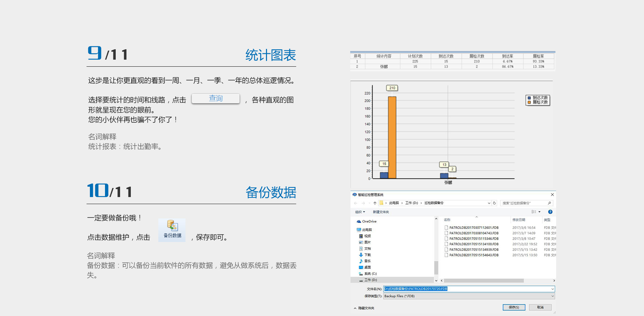Click the magnifier icon in the search box
The height and width of the screenshot is (316, 644).
click(549, 203)
